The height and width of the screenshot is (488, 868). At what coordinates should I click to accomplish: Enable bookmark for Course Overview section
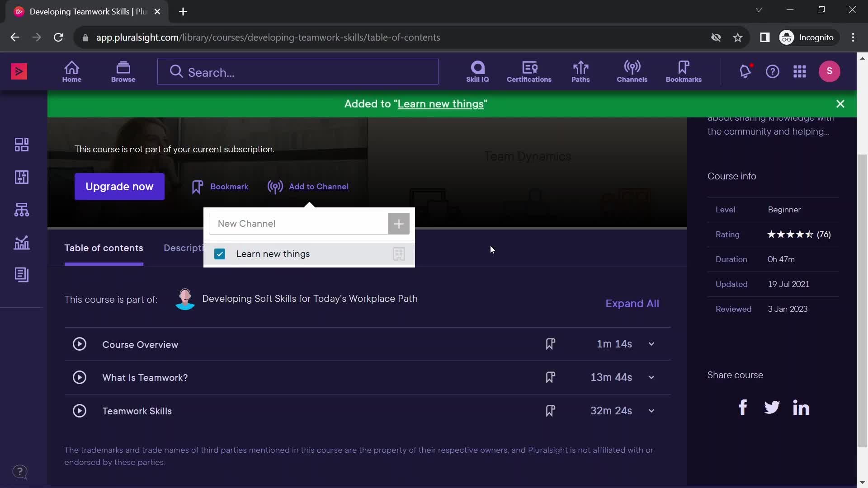click(x=550, y=344)
